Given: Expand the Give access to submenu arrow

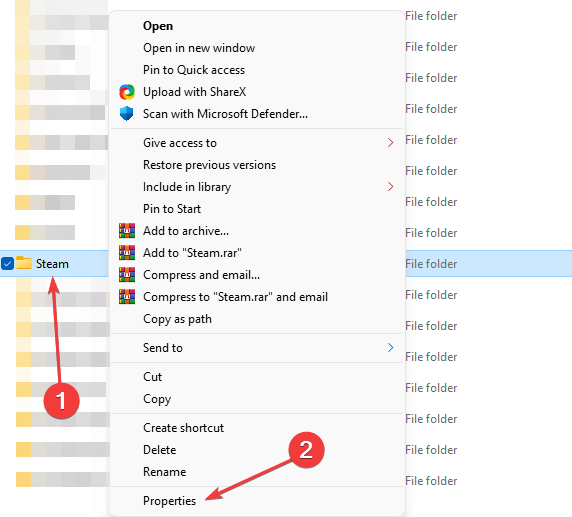Looking at the screenshot, I should tap(390, 143).
